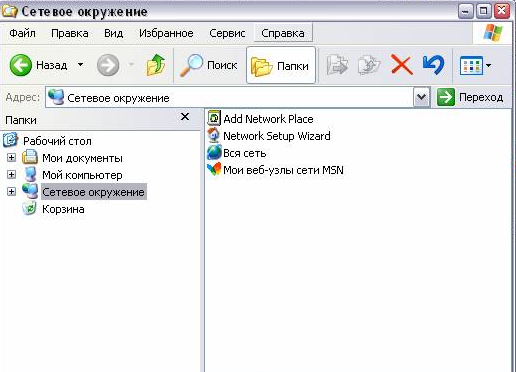This screenshot has width=516, height=372.
Task: Click the network icon in address bar
Action: coord(56,97)
